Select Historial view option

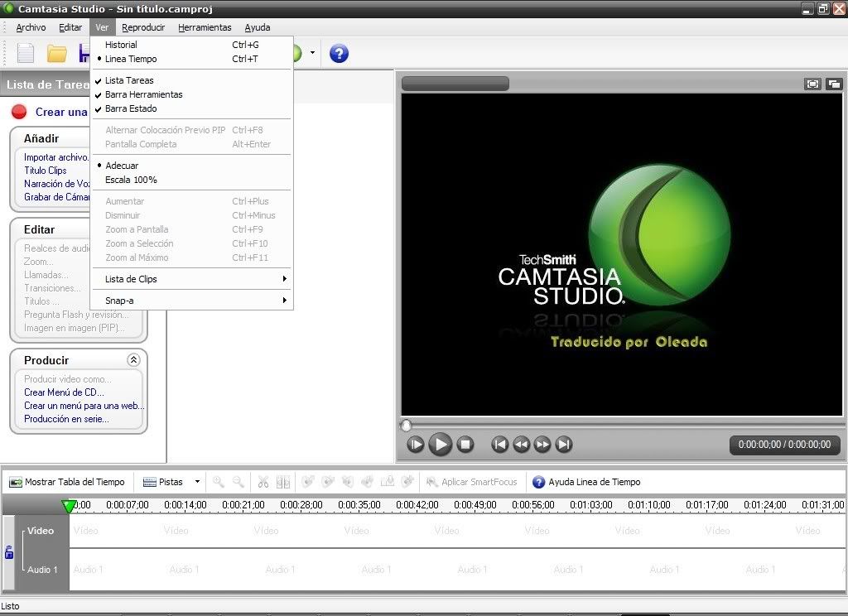(191, 45)
